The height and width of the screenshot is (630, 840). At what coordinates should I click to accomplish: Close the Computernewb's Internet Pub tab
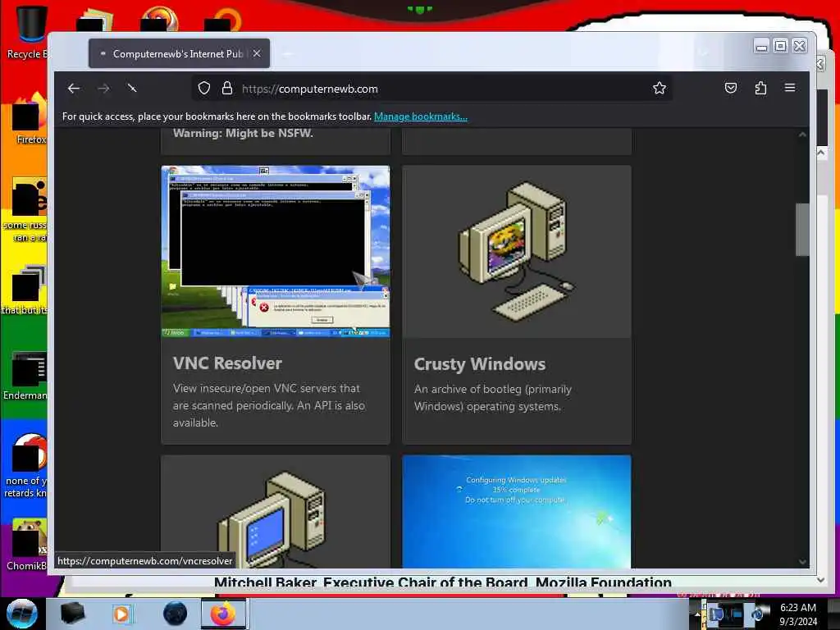[257, 53]
